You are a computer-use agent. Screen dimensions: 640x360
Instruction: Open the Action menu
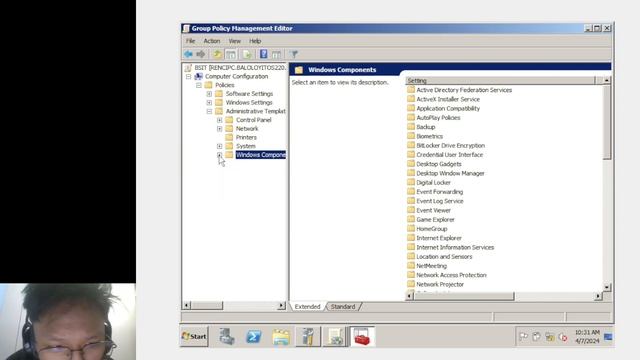(x=212, y=41)
